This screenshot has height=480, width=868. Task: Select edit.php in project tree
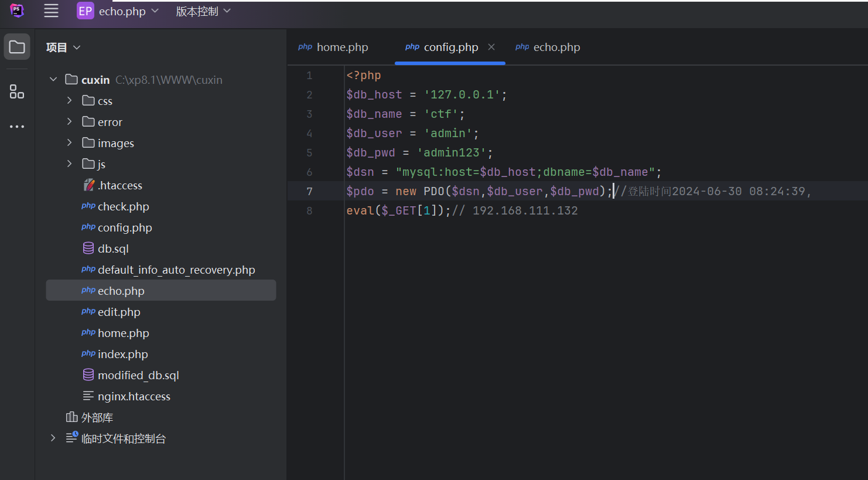click(x=119, y=312)
